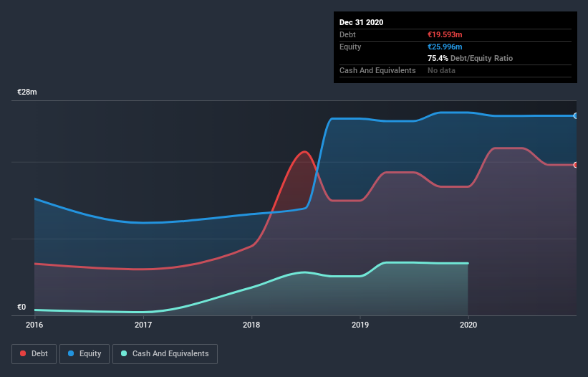Click the 2020 axis label

tap(468, 325)
